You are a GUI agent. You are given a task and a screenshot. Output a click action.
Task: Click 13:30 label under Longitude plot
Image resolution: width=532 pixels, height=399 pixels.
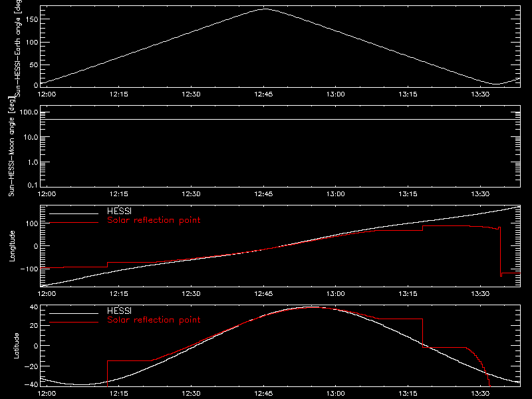coord(480,293)
